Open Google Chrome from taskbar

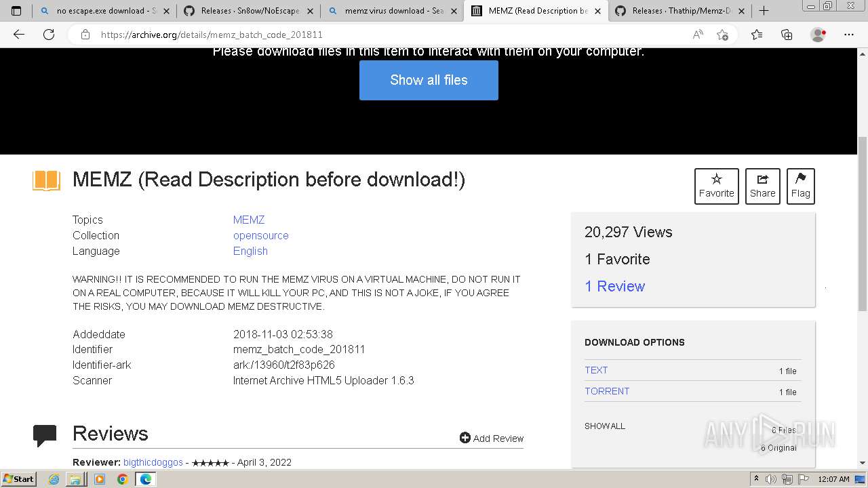tap(123, 479)
